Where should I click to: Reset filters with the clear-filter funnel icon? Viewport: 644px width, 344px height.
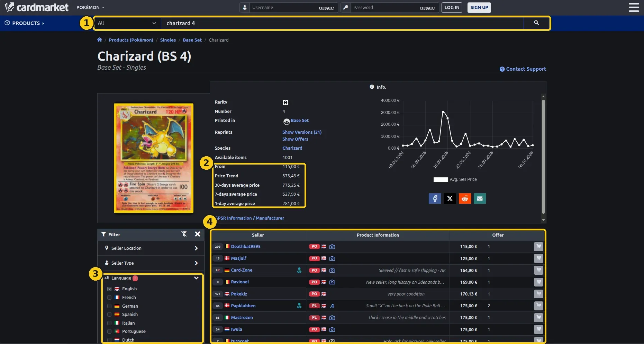click(184, 234)
